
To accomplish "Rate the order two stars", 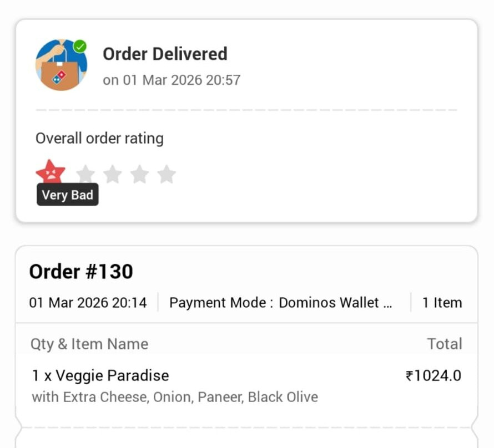I will (x=85, y=174).
